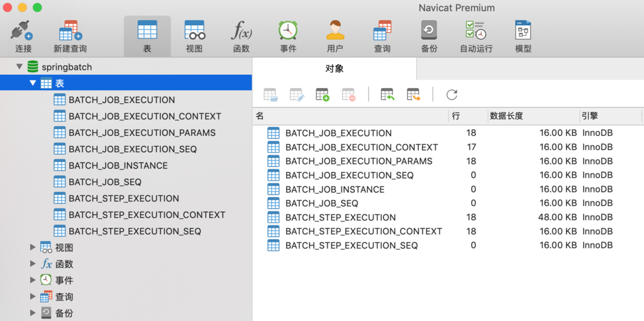
Task: Expand the 视图 node in sidebar
Action: click(33, 247)
